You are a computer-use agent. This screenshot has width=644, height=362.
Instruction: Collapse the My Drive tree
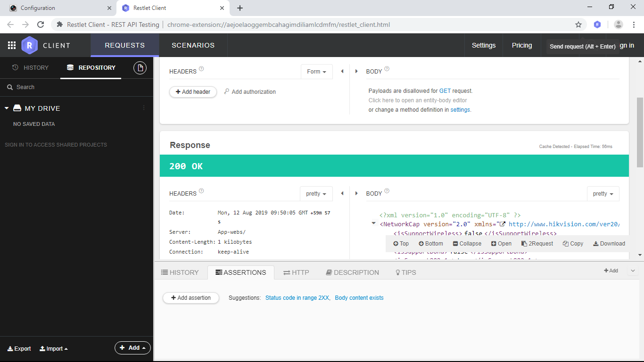7,108
